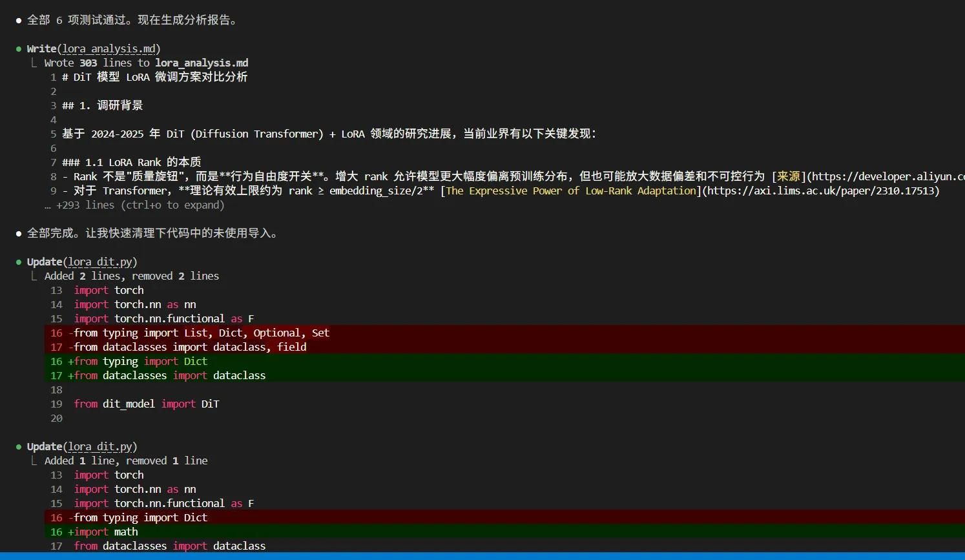The width and height of the screenshot is (965, 560).
Task: Click the added 'import math' line
Action: [106, 532]
